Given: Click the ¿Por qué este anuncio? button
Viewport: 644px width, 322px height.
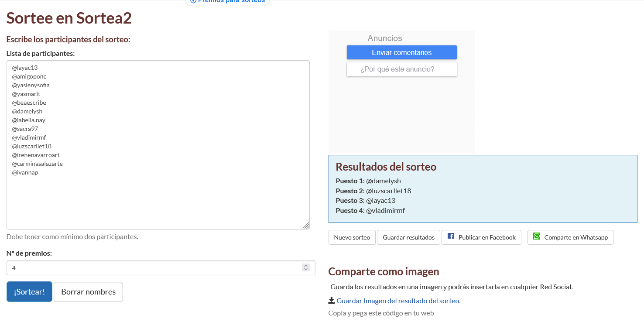Looking at the screenshot, I should [402, 69].
